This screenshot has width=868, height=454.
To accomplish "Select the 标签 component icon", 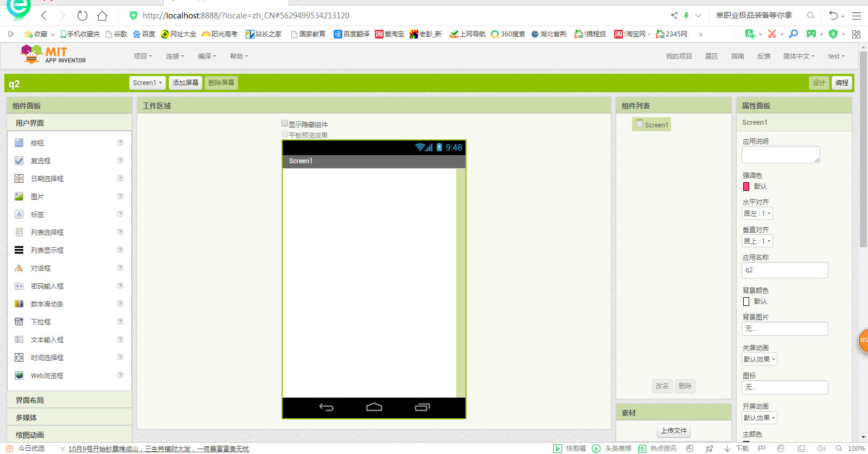I will coord(19,214).
